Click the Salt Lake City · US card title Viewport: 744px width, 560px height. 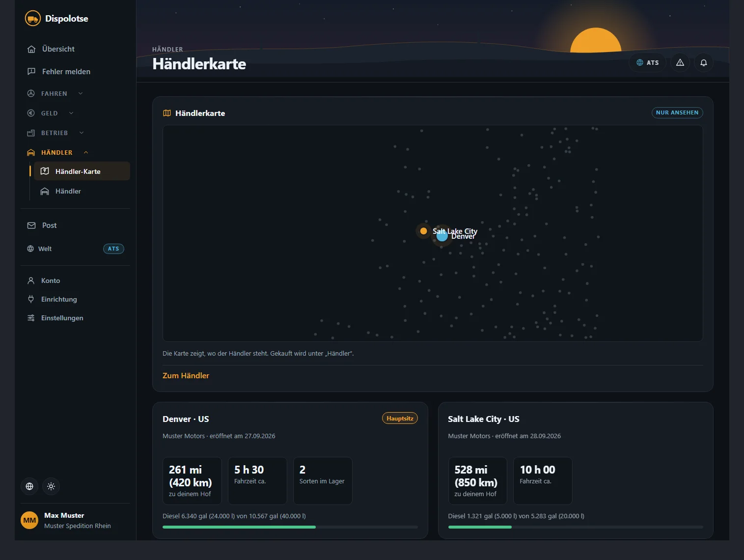(x=484, y=419)
